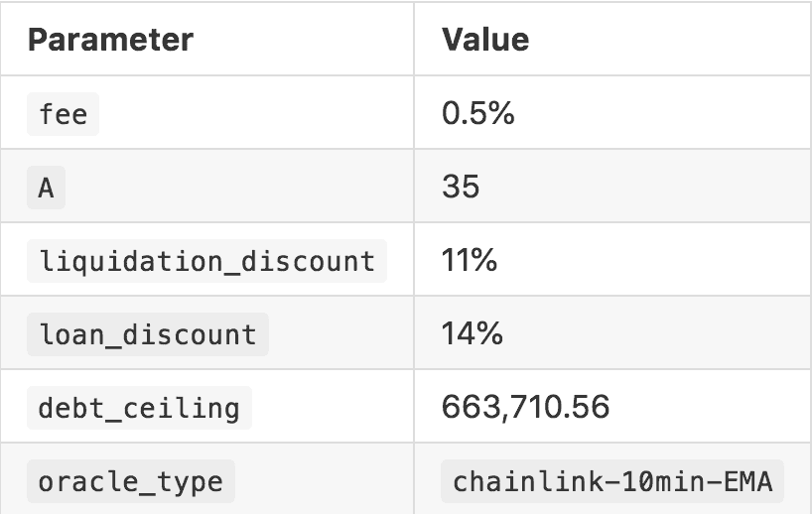Click "loan" in the loan_discount label

click(x=65, y=334)
